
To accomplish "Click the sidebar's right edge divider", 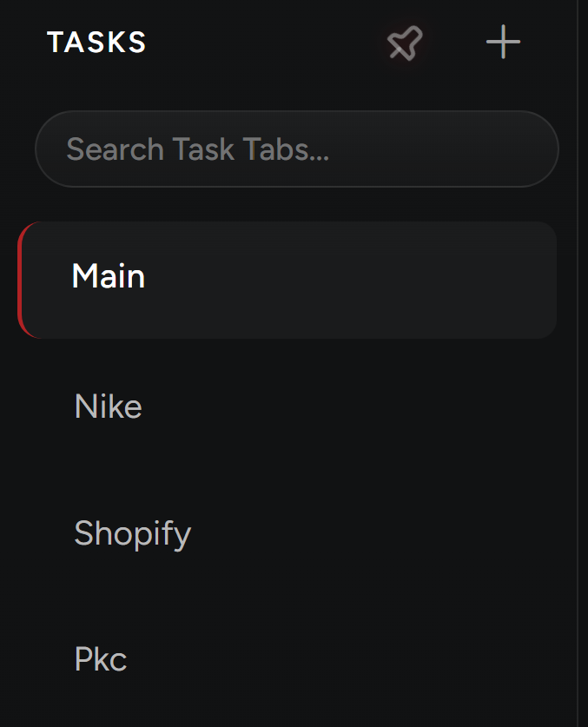I will click(x=578, y=363).
